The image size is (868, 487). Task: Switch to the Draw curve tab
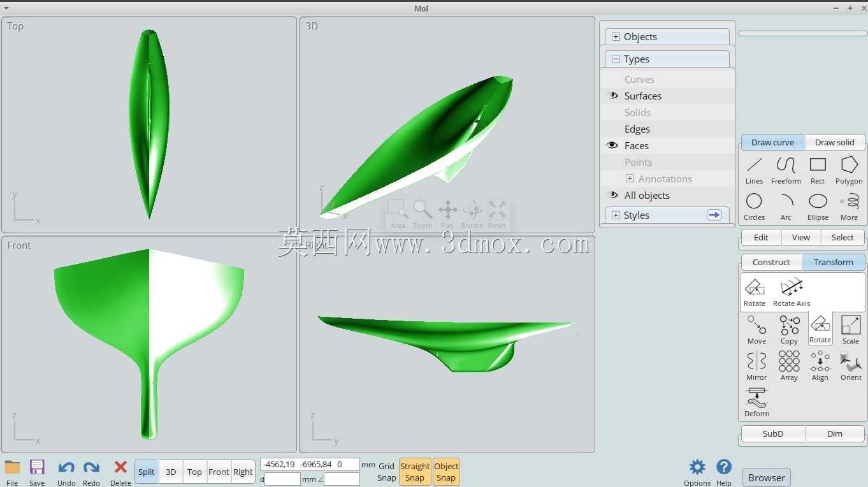tap(772, 142)
